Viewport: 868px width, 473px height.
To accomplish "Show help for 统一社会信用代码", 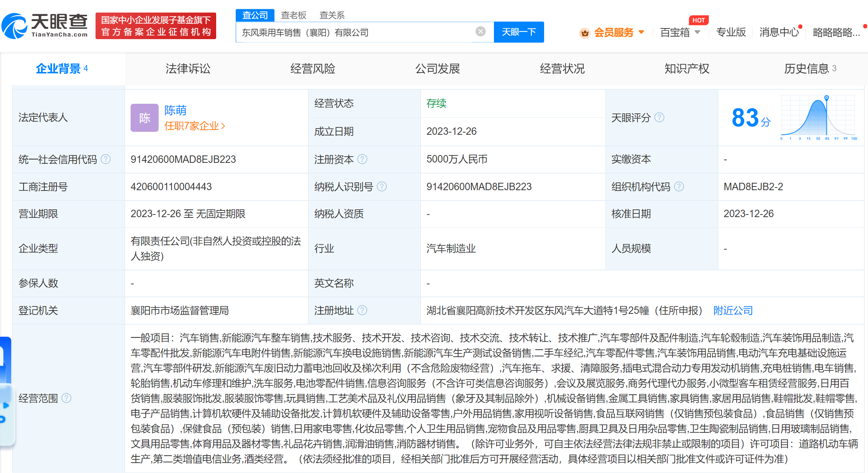I will pos(106,159).
